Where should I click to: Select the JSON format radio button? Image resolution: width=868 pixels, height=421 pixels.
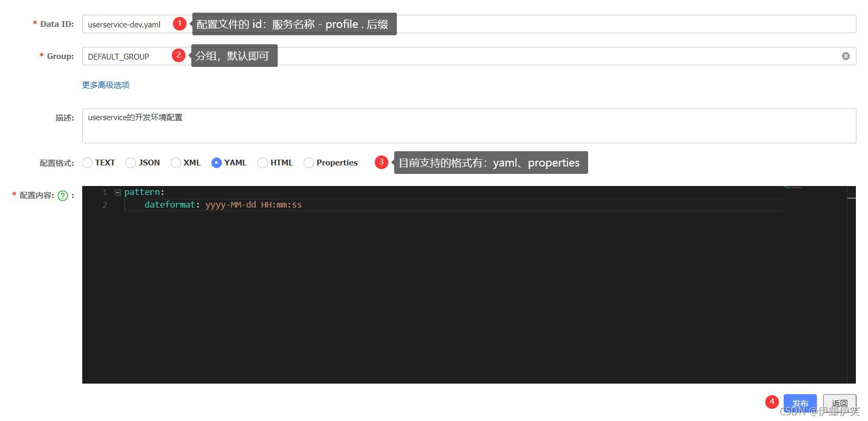[131, 163]
